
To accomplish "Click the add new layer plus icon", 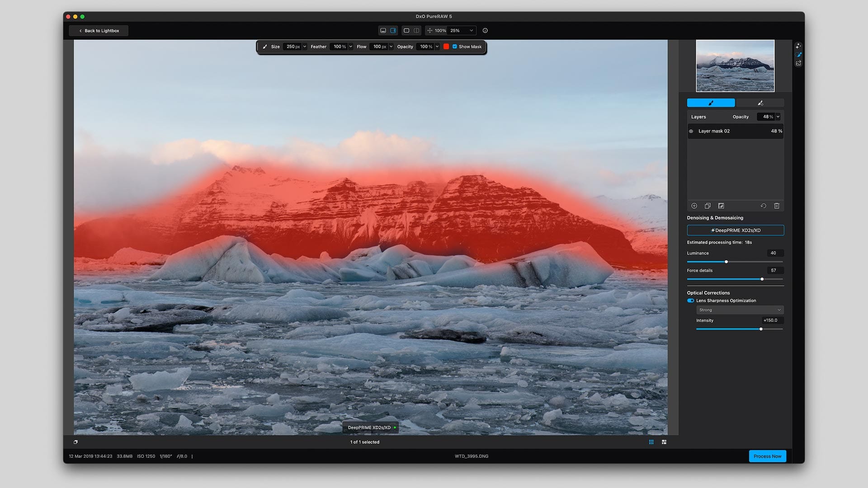I will (x=694, y=206).
